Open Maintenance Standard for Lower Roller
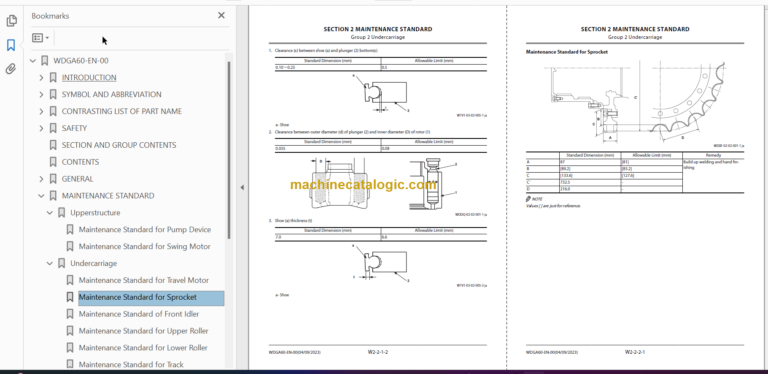768x374 pixels. [143, 348]
